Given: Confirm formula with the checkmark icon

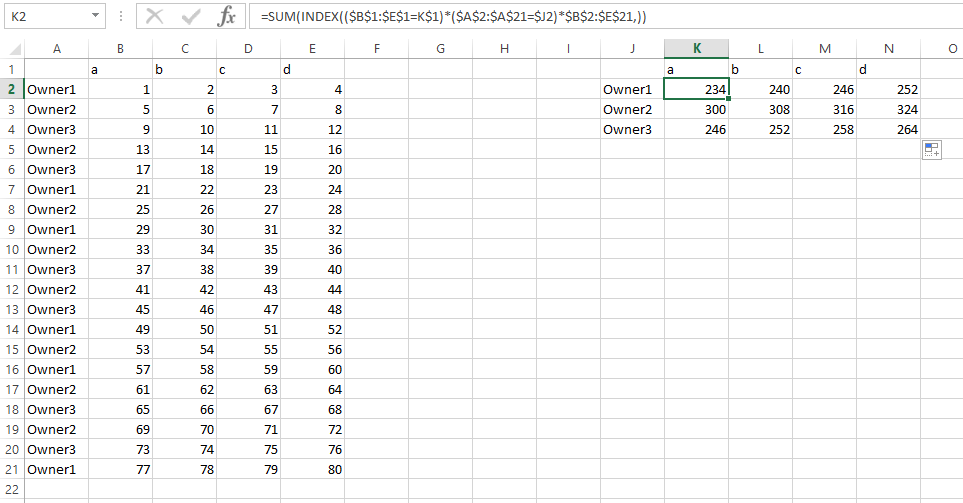Looking at the screenshot, I should [x=190, y=17].
